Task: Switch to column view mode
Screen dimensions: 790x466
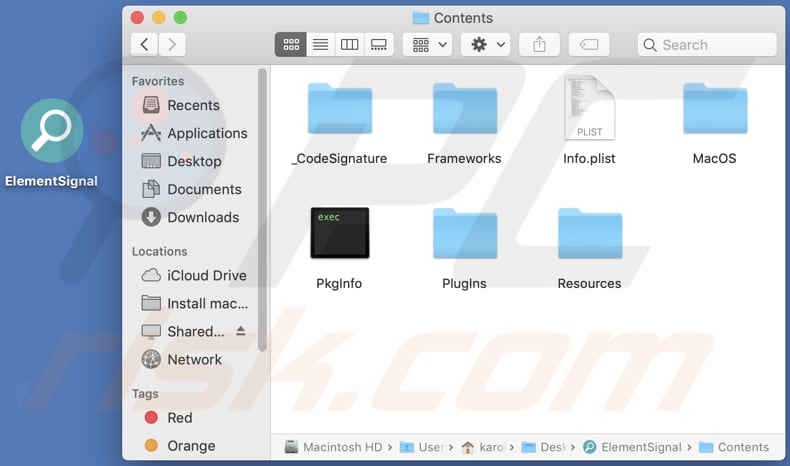Action: point(349,45)
